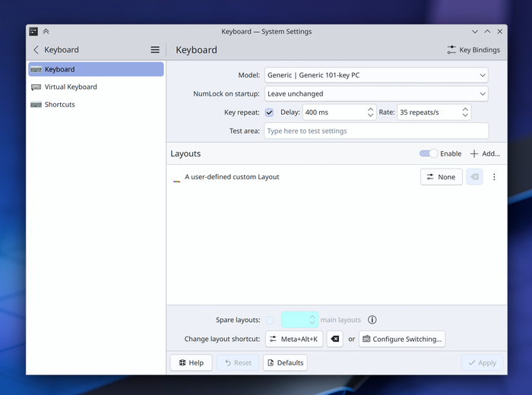The height and width of the screenshot is (395, 532).
Task: Click the keep-above pin icon in titlebar
Action: pyautogui.click(x=46, y=32)
